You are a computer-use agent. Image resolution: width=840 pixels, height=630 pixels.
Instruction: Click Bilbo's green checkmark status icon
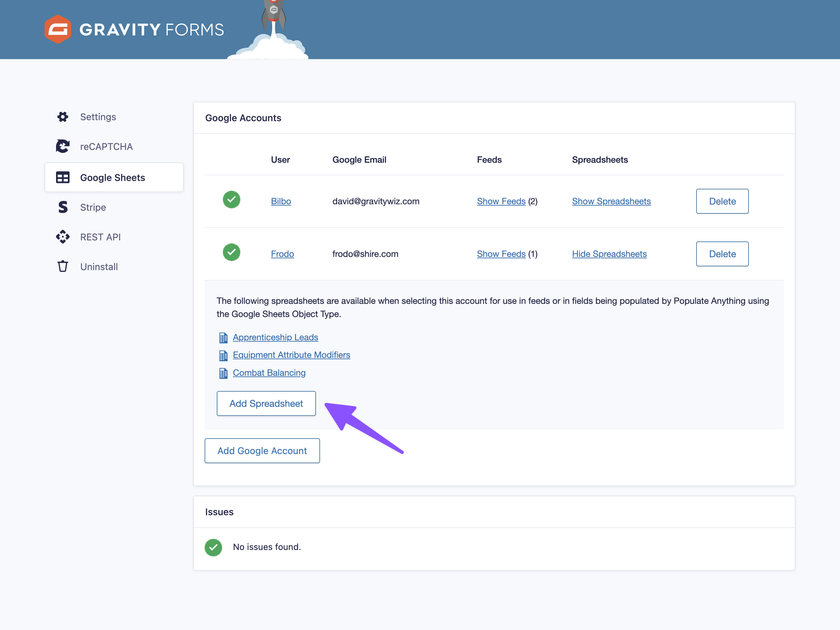point(231,200)
